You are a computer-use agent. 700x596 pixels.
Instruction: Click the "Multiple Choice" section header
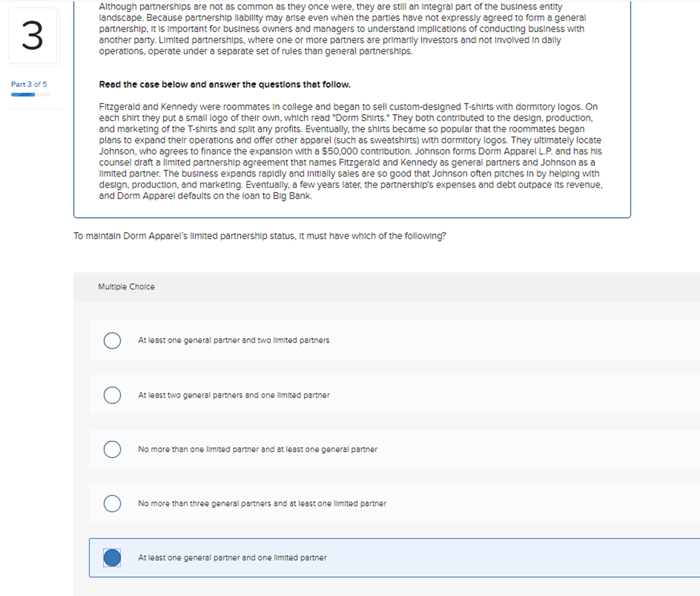126,286
